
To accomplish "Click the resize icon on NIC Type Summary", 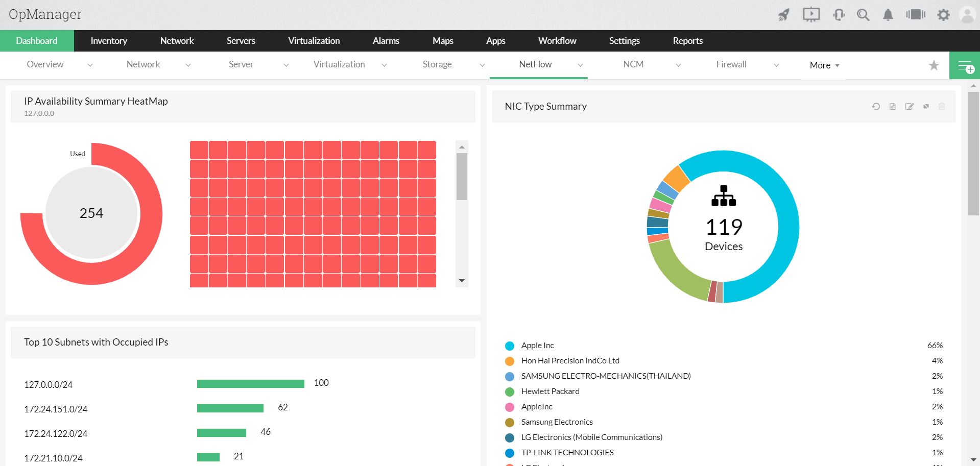I will pyautogui.click(x=926, y=106).
